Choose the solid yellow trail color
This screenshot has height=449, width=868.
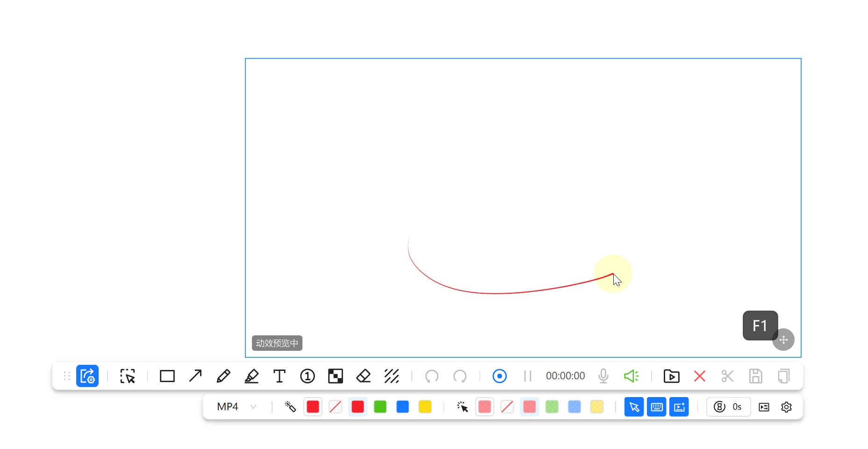pos(425,407)
